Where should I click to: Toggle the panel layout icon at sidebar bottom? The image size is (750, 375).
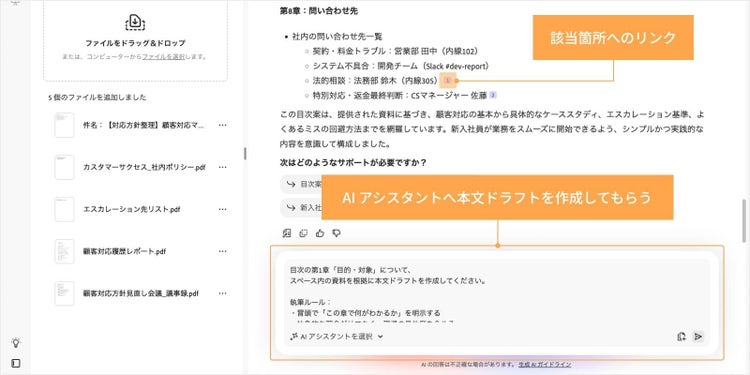click(16, 364)
